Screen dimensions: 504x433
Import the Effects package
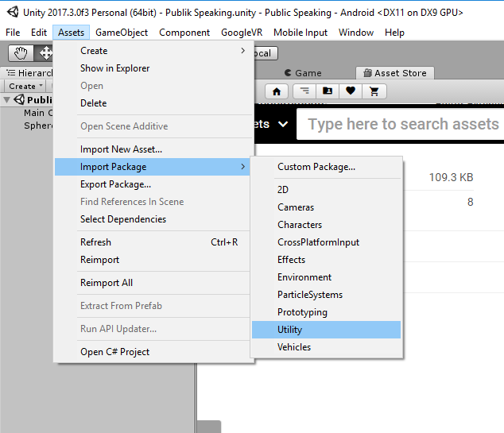pyautogui.click(x=326, y=260)
